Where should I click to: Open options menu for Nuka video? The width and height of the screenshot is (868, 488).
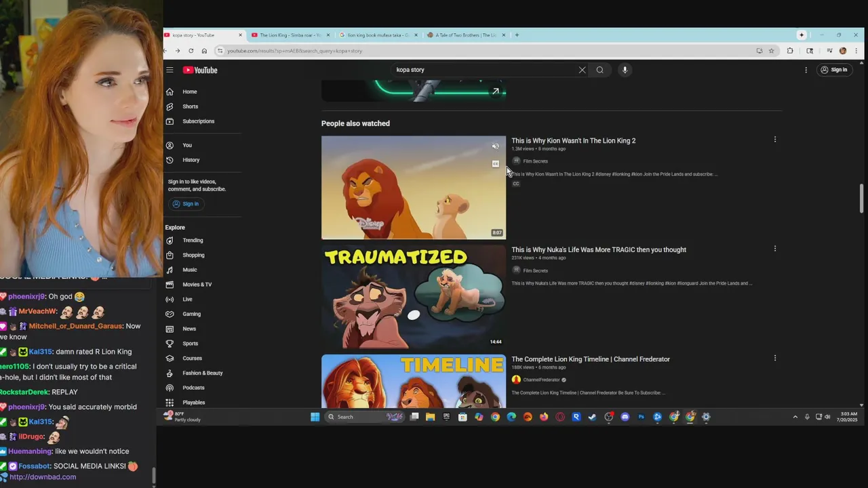[x=774, y=249]
